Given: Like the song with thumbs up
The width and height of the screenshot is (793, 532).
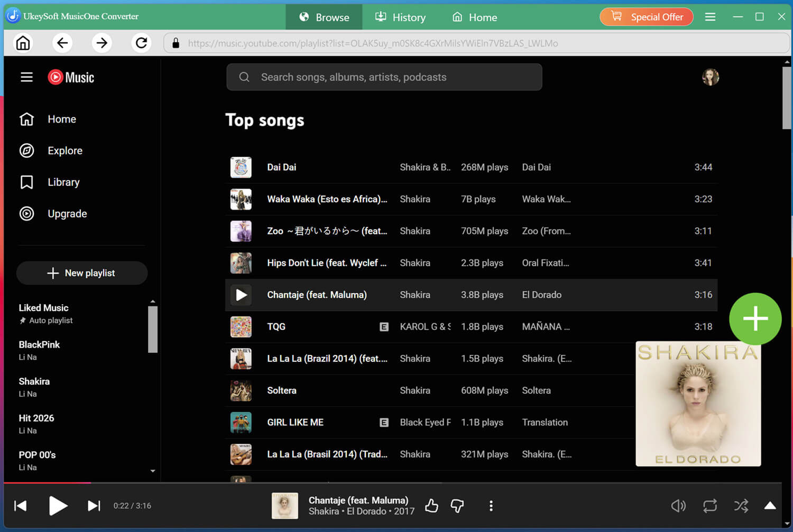Looking at the screenshot, I should [432, 506].
